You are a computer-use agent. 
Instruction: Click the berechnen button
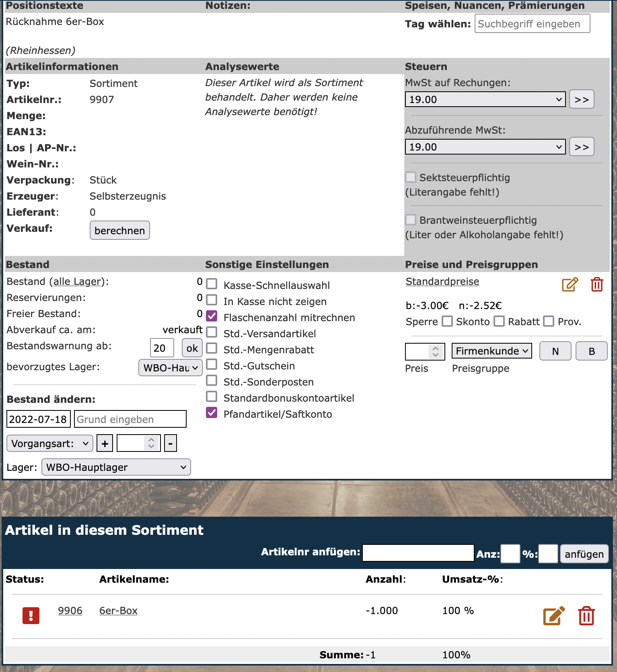(x=119, y=231)
